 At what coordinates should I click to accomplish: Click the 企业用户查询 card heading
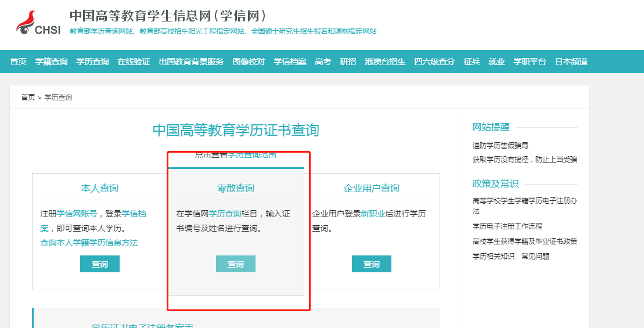(372, 189)
